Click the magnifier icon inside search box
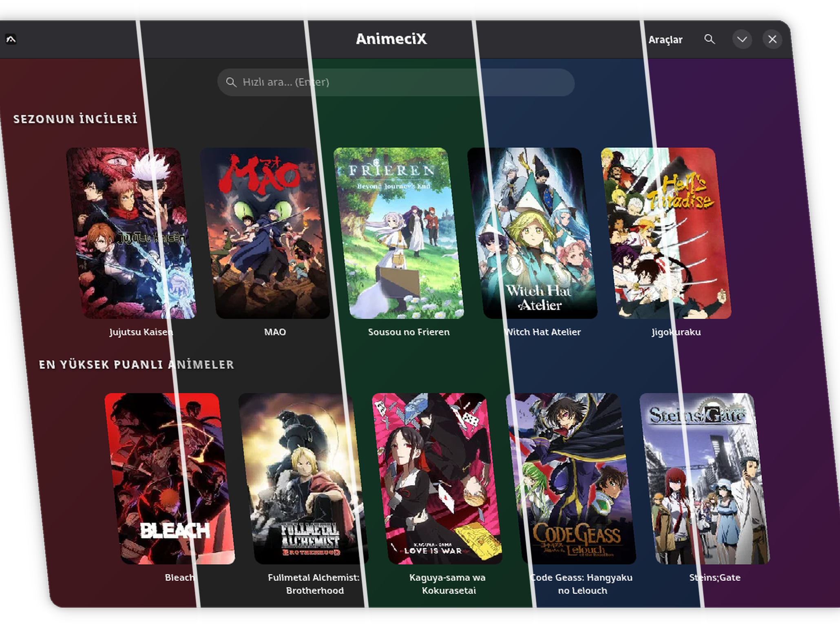The height and width of the screenshot is (628, 840). click(231, 82)
